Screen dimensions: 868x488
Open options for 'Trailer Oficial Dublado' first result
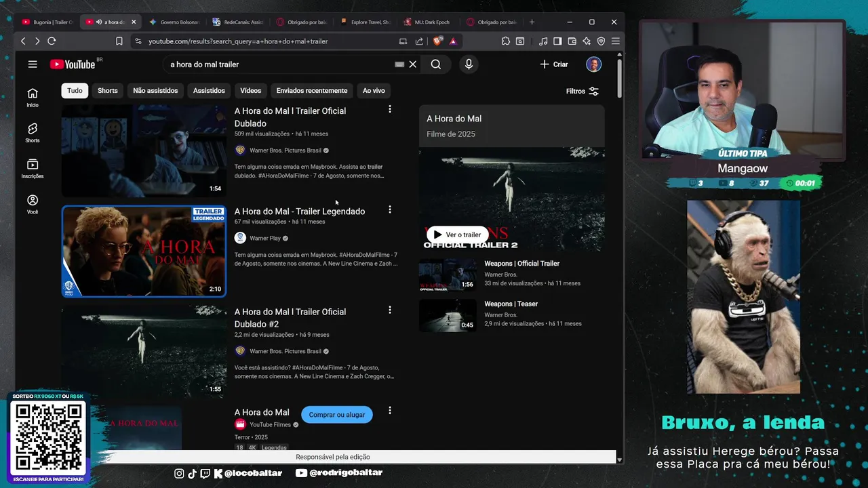(x=389, y=109)
